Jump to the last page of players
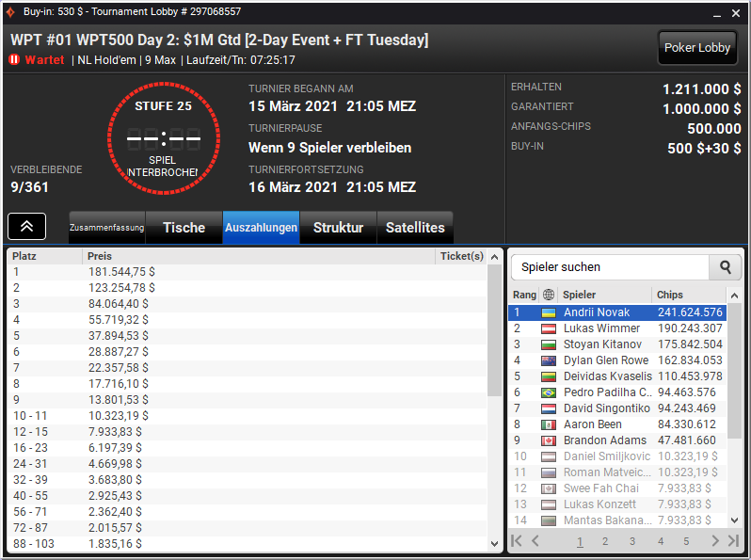751x560 pixels. click(x=733, y=541)
